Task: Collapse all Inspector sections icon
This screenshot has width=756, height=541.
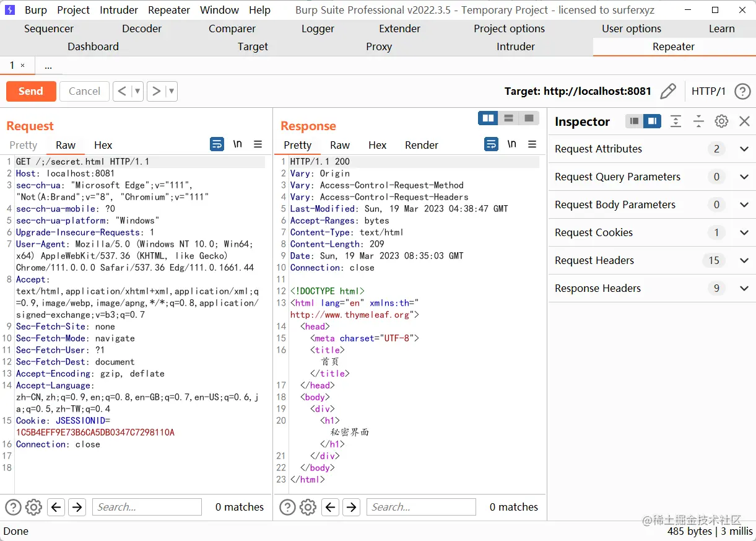Action: click(x=698, y=121)
